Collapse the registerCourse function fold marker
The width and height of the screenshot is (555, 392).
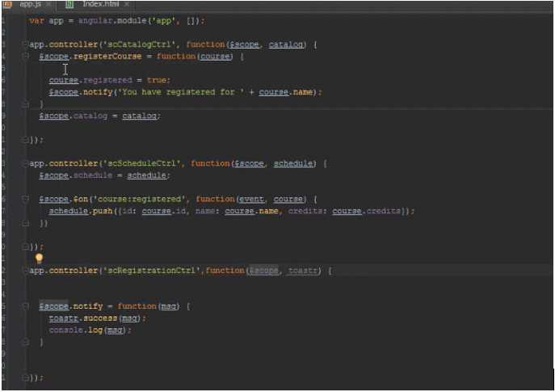[x=25, y=57]
